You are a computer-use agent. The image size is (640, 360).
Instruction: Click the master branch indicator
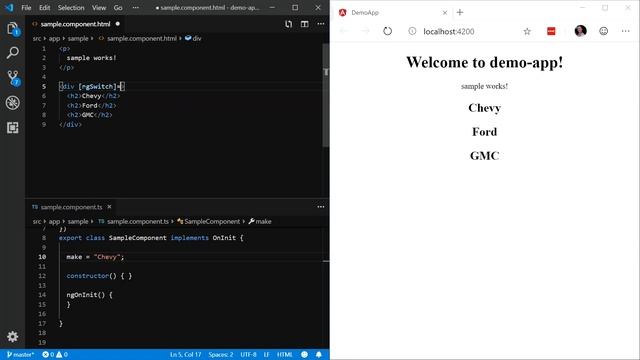(x=20, y=354)
